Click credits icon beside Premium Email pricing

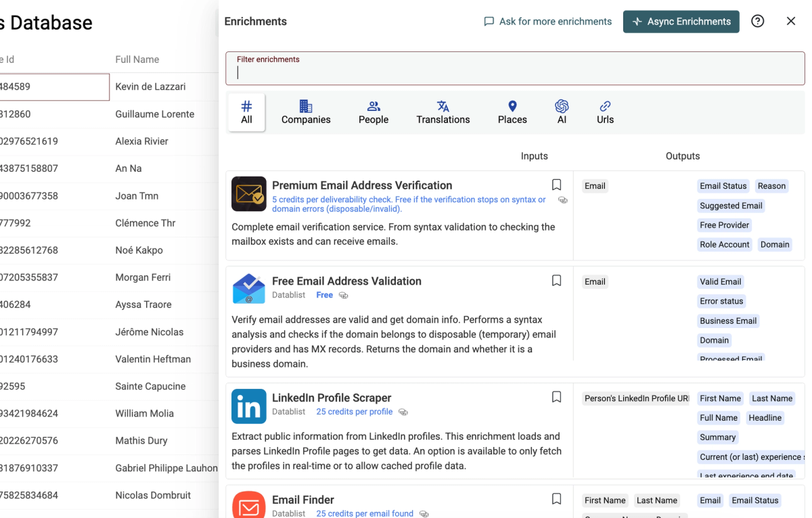coord(562,200)
